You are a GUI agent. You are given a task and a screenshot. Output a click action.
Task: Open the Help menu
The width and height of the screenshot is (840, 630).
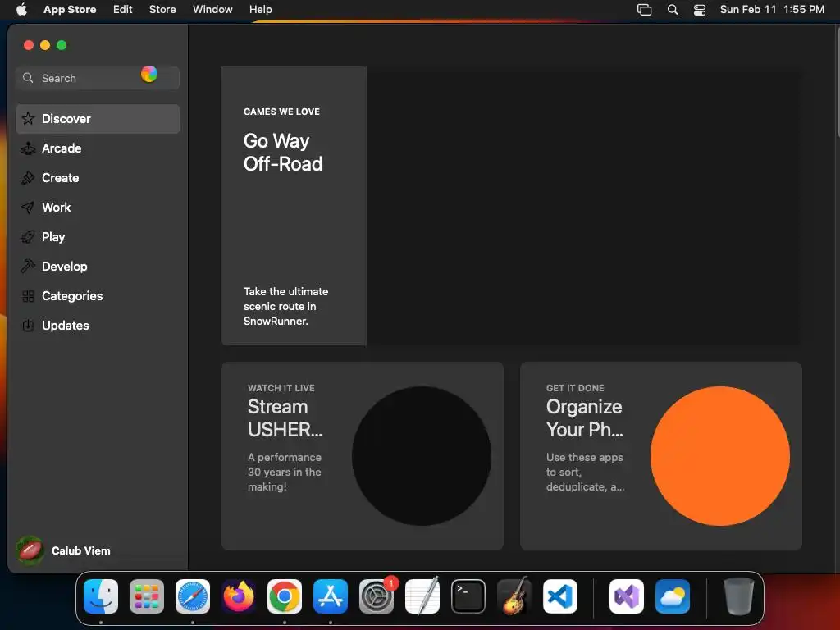260,9
